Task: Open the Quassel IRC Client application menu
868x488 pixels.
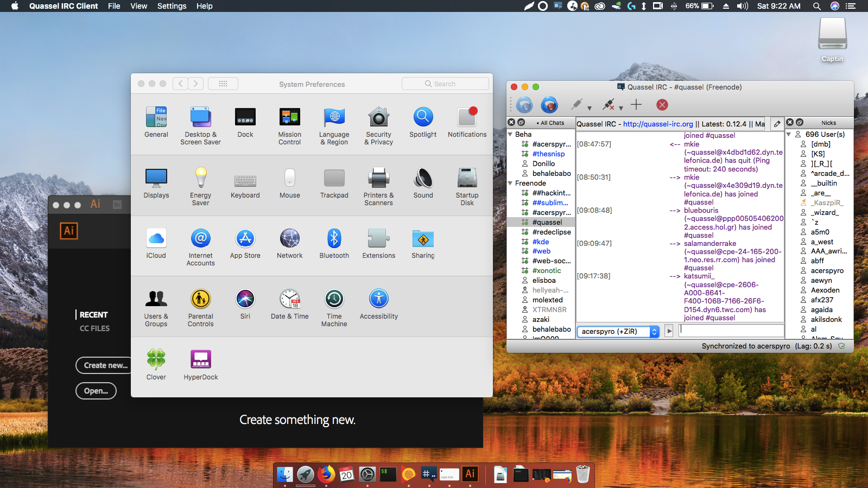Action: pyautogui.click(x=64, y=6)
